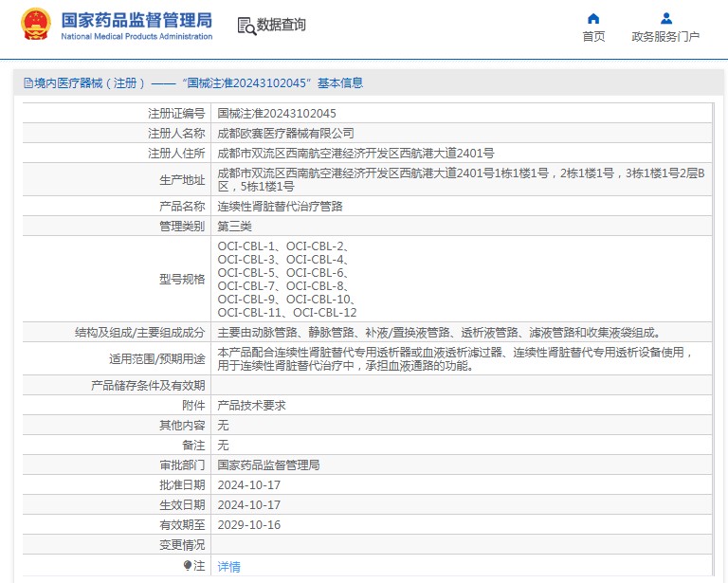
Task: Click the 变更情况 row label
Action: 182,545
